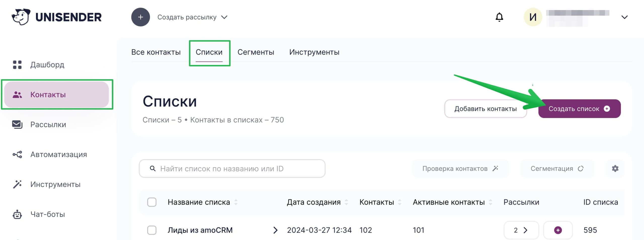Click the Автоматизация flow icon
644x240 pixels.
click(17, 154)
